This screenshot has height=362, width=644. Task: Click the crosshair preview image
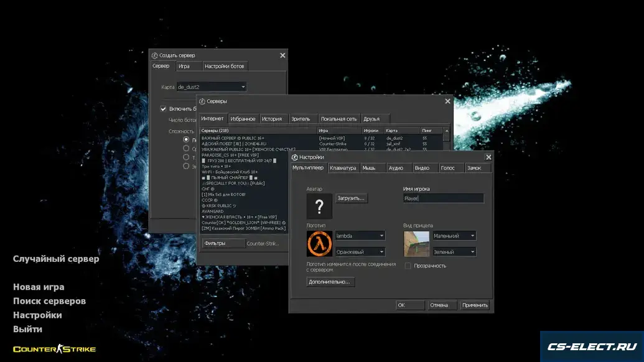[416, 244]
